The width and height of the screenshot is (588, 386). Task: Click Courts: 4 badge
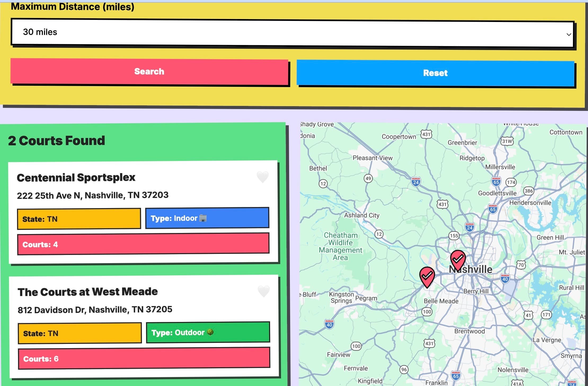click(x=143, y=244)
